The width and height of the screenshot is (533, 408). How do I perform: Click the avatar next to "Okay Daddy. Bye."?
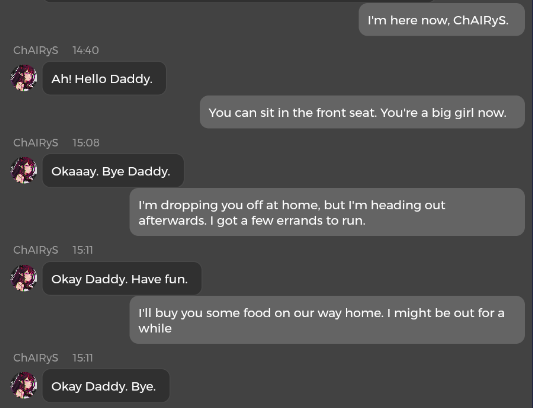pyautogui.click(x=24, y=385)
